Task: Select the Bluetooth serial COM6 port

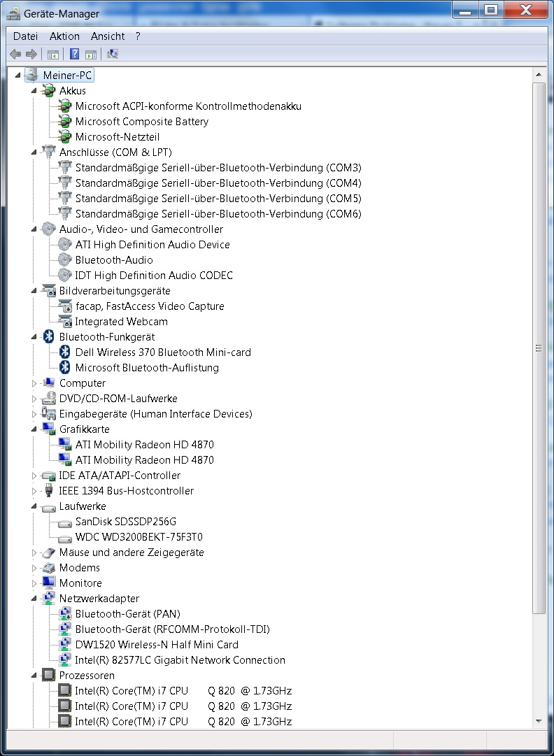Action: click(218, 213)
